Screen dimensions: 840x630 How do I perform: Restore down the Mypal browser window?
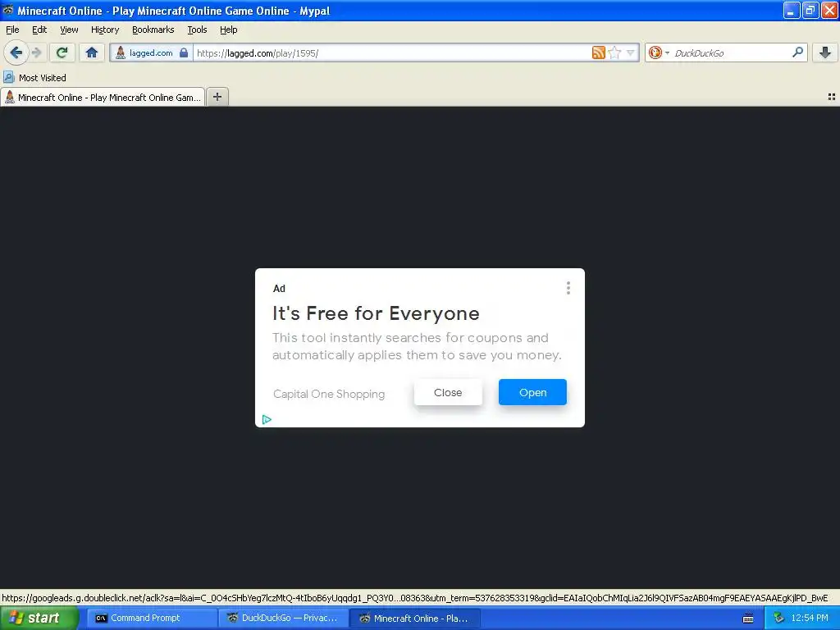810,10
